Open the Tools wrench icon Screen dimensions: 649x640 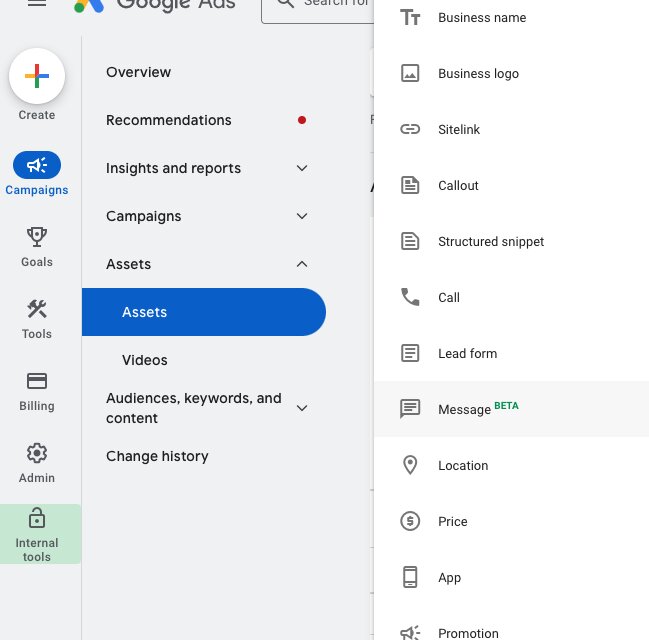click(37, 309)
